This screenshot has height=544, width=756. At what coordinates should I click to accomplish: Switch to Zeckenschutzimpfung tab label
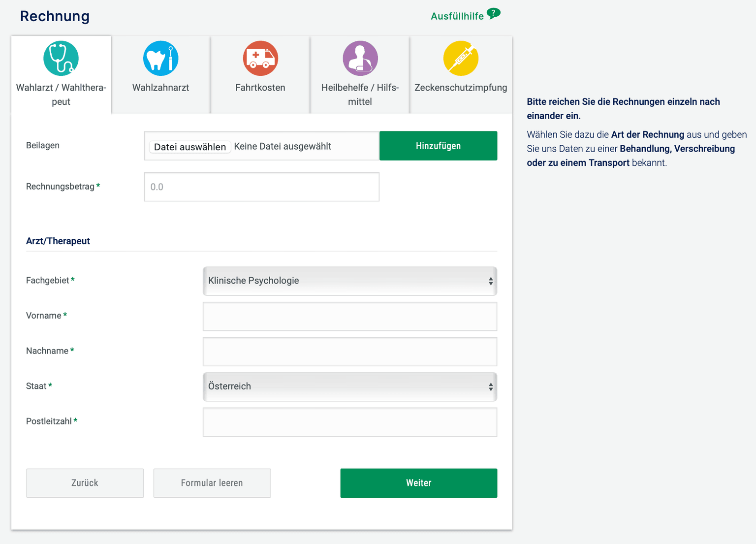coord(461,88)
